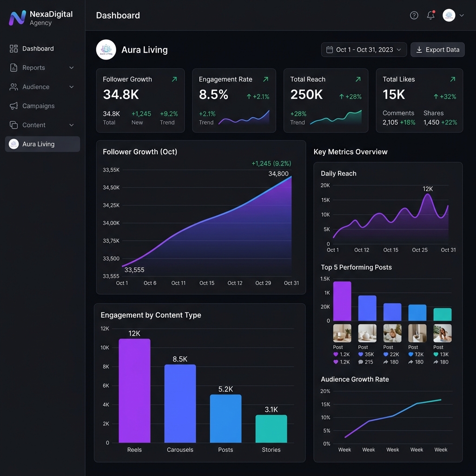The image size is (476, 476).
Task: Click the +1,245 (9.2%) chart label
Action: (x=271, y=163)
